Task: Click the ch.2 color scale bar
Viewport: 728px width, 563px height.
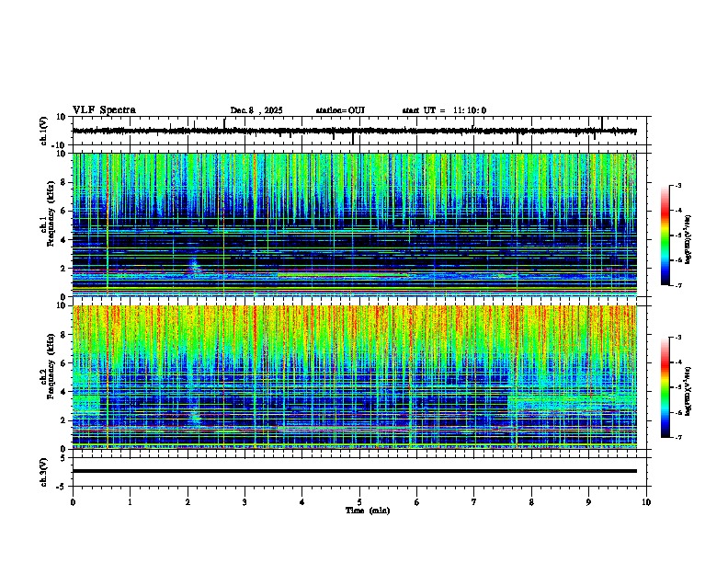Action: tap(665, 387)
